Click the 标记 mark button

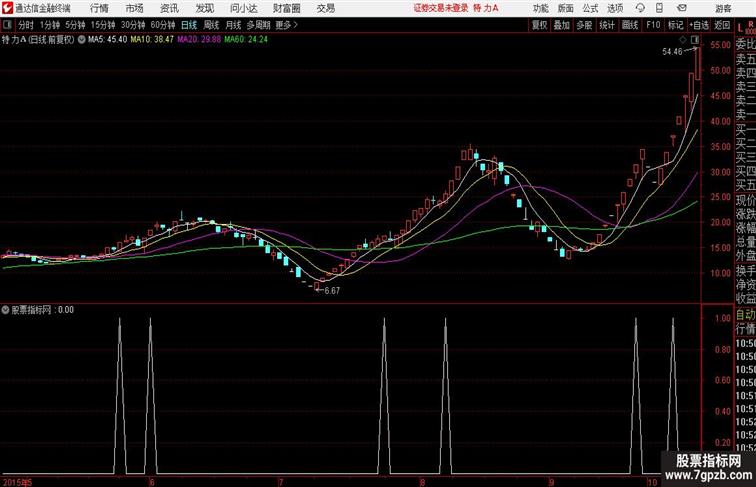pyautogui.click(x=675, y=25)
